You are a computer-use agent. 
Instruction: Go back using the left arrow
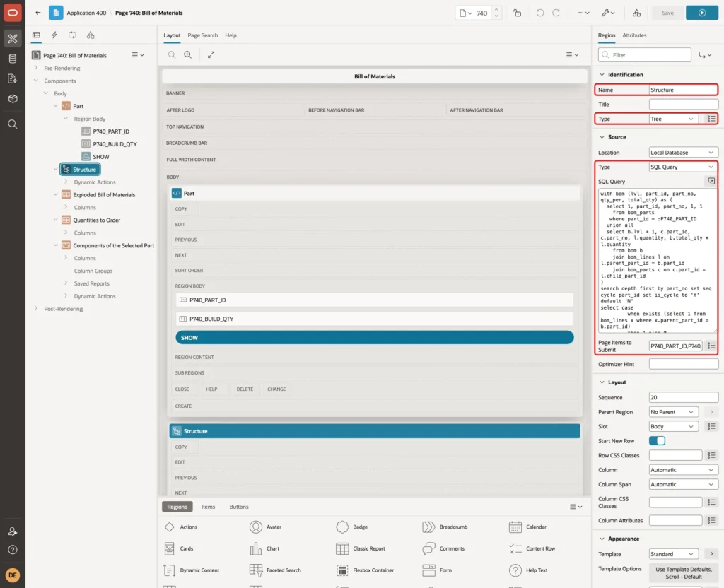pyautogui.click(x=38, y=13)
